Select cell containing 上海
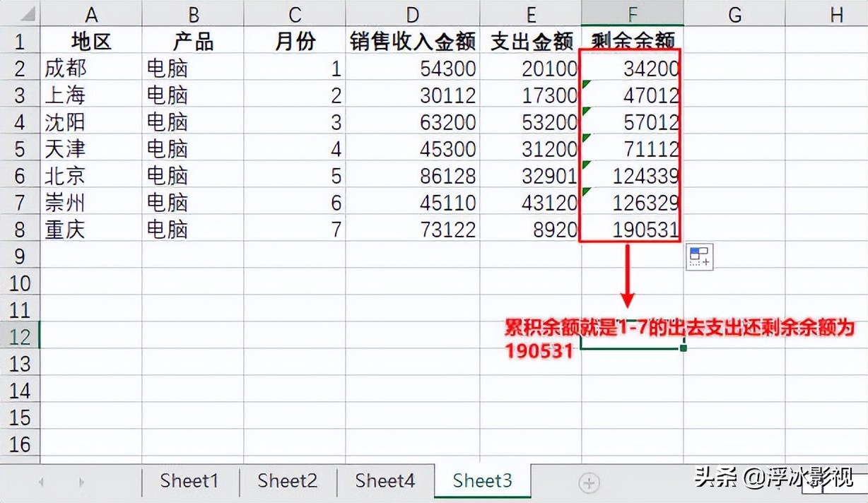This screenshot has height=503, width=868. point(91,95)
